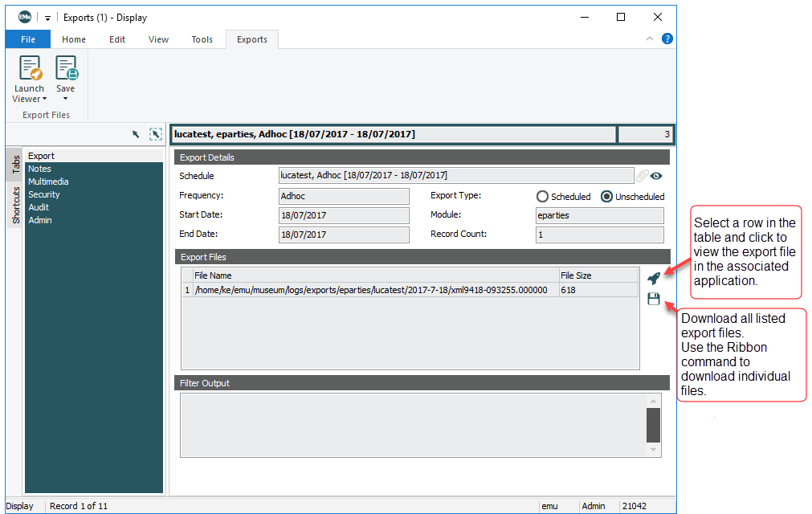Click the Help question mark icon

point(667,38)
